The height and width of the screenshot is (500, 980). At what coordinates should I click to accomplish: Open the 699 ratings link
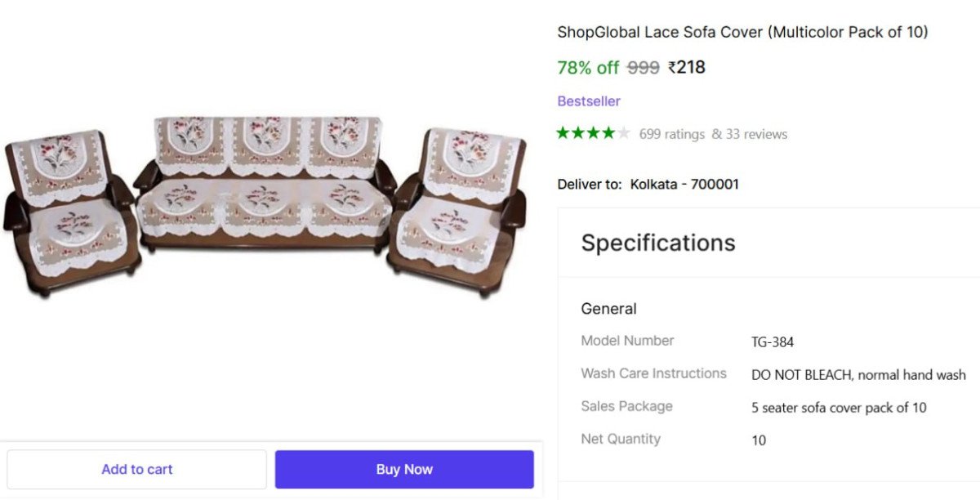coord(671,134)
